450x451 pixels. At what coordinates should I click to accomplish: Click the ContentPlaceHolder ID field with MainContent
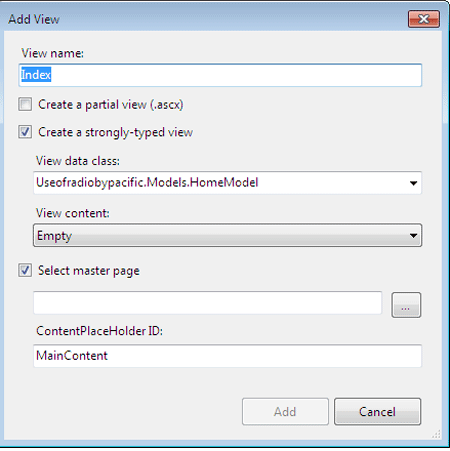pos(228,356)
